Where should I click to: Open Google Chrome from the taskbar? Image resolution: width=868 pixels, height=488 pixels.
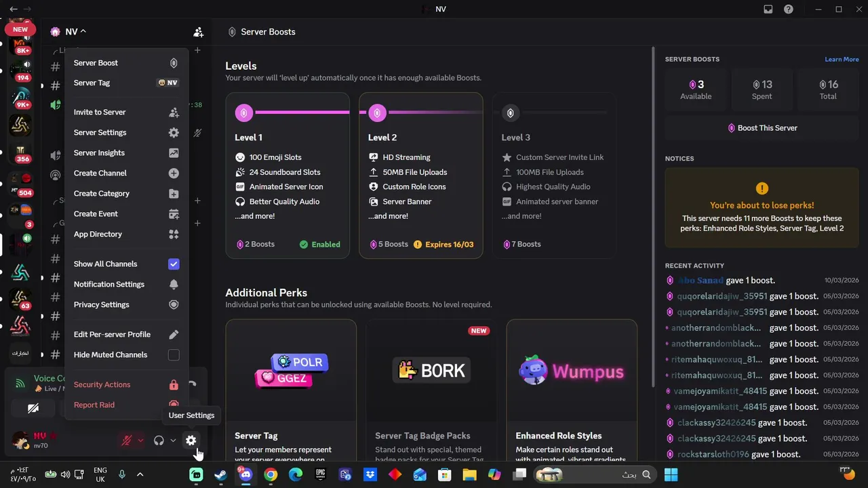tap(271, 475)
